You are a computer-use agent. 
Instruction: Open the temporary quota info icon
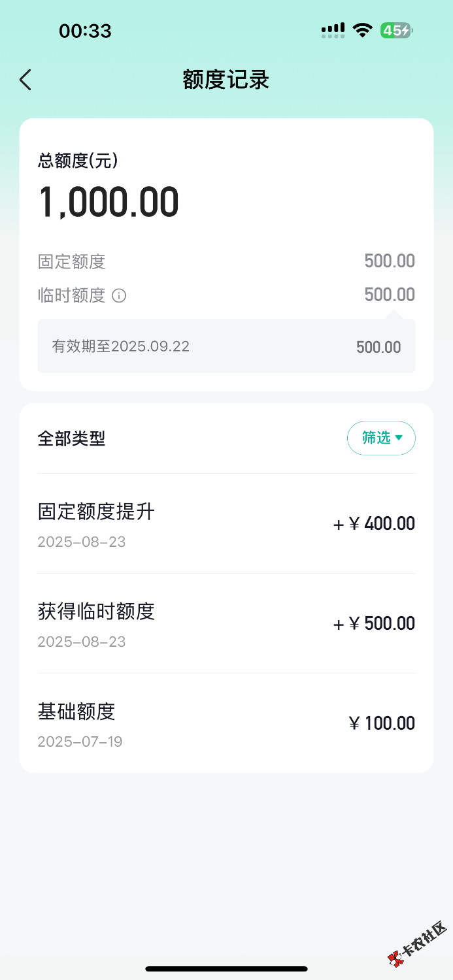[x=119, y=295]
